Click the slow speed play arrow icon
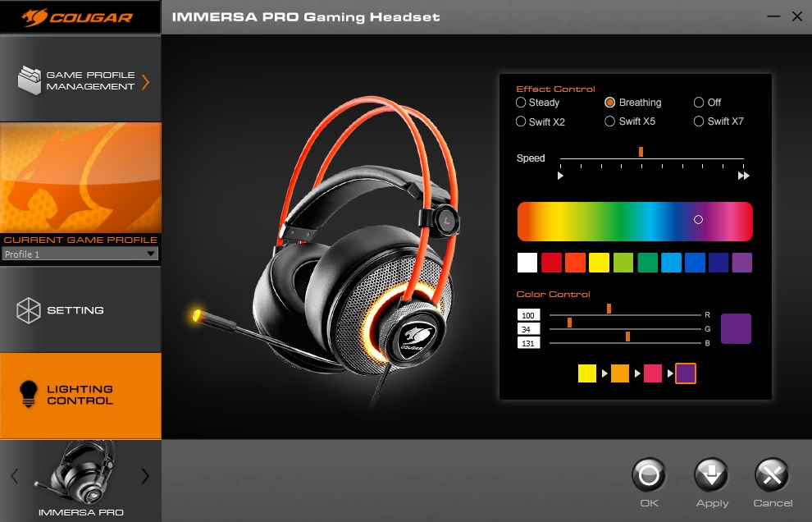Viewport: 812px width, 522px height. pos(560,176)
